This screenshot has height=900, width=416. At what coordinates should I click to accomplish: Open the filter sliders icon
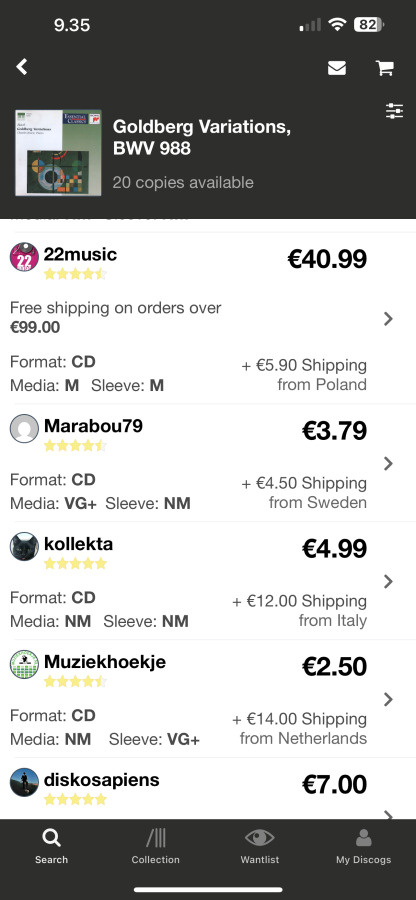tap(394, 111)
